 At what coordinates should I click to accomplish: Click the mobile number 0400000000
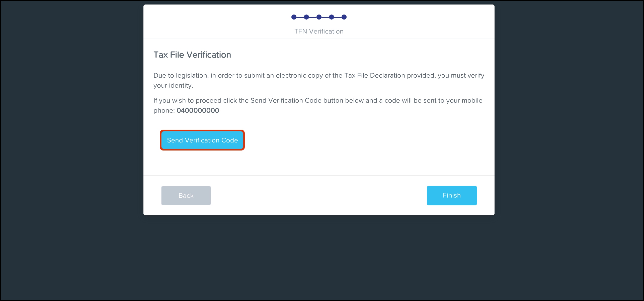pyautogui.click(x=198, y=110)
